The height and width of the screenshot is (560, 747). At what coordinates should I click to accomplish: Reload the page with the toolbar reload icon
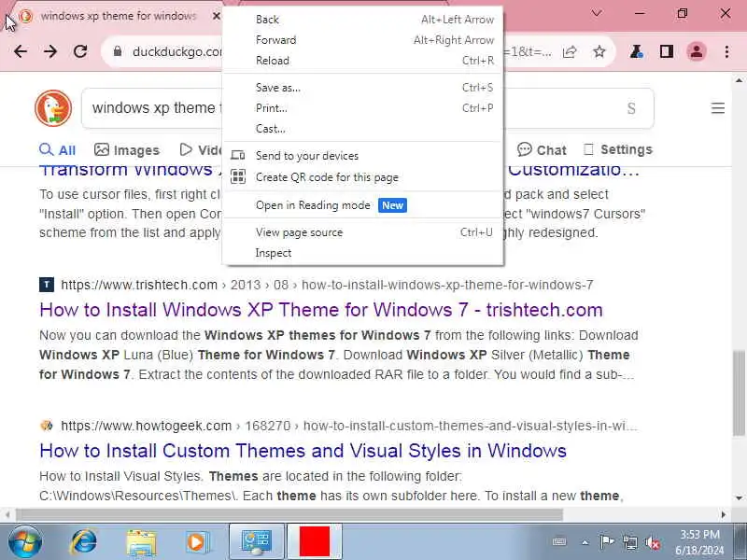point(80,51)
